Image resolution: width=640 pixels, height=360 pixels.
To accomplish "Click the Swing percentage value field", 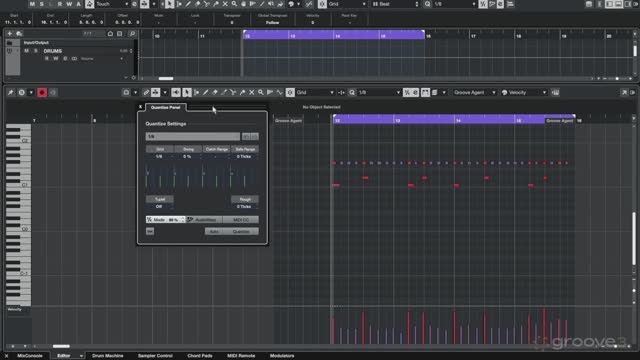I will pyautogui.click(x=188, y=156).
